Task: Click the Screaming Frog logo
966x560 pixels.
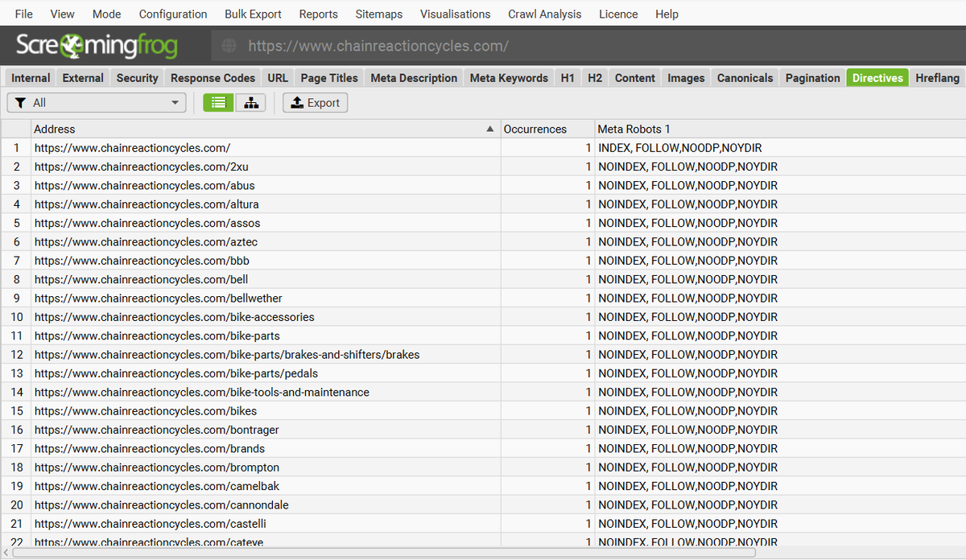Action: click(x=97, y=45)
